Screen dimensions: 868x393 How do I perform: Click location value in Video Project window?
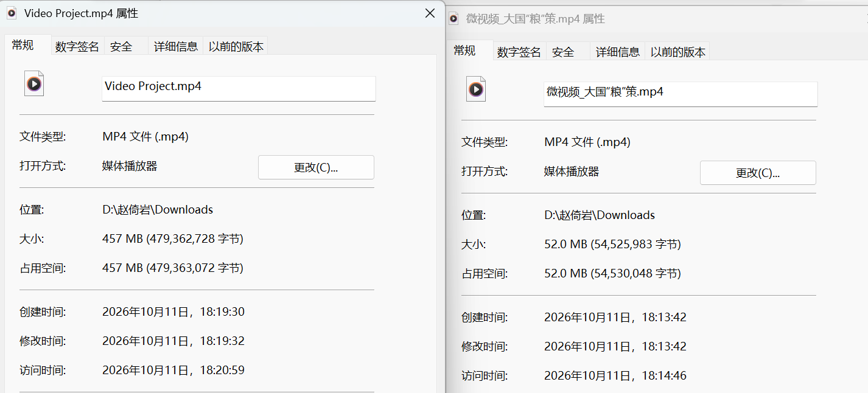pos(158,210)
